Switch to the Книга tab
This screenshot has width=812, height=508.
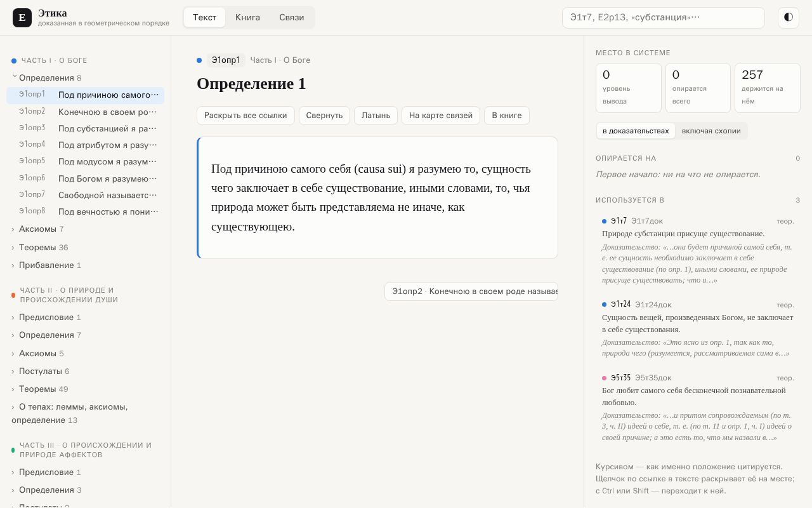coord(247,18)
